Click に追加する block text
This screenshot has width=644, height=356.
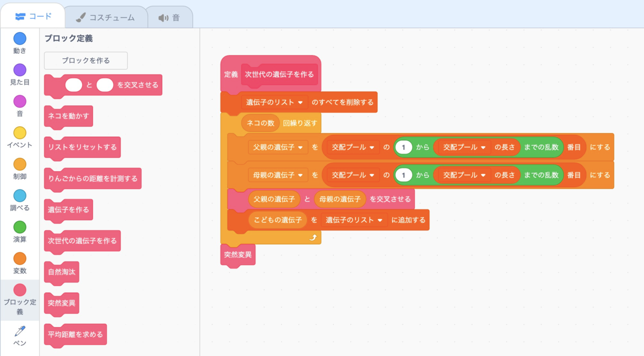(408, 220)
